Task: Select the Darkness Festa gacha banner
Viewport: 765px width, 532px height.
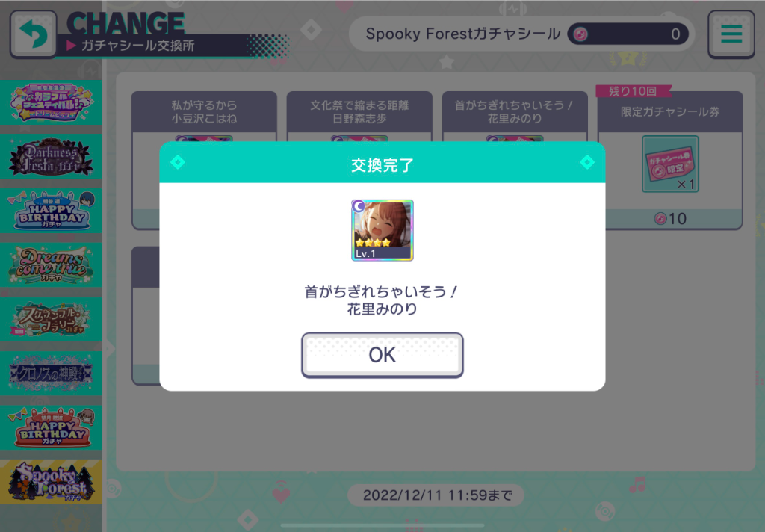Action: 51,157
